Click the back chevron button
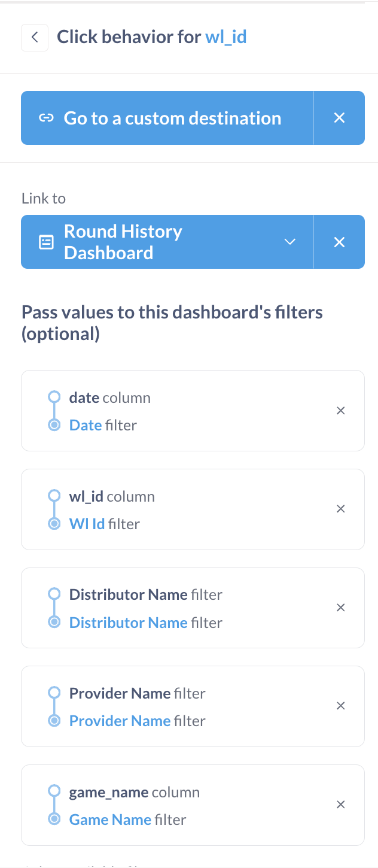The height and width of the screenshot is (868, 378). pos(35,38)
